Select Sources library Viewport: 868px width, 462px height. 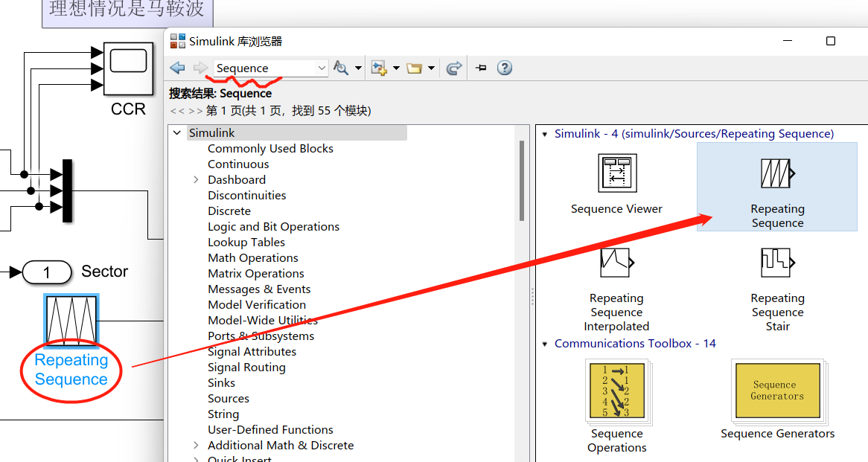pyautogui.click(x=228, y=398)
